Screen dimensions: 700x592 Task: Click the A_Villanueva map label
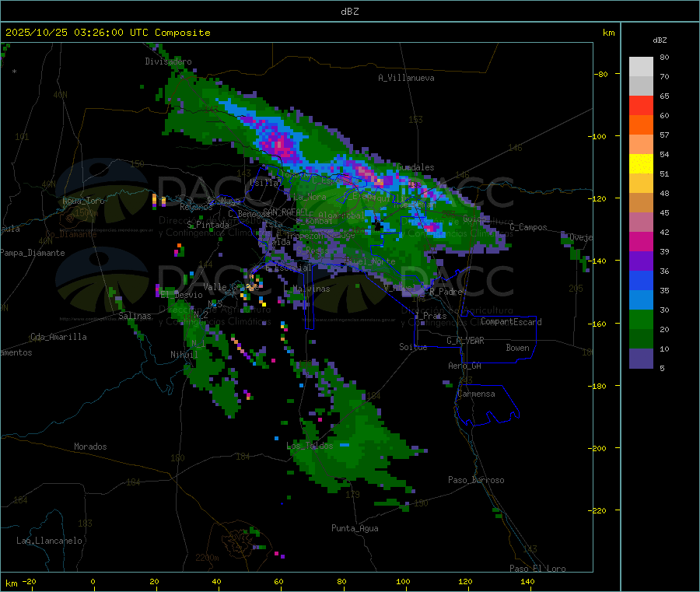406,78
